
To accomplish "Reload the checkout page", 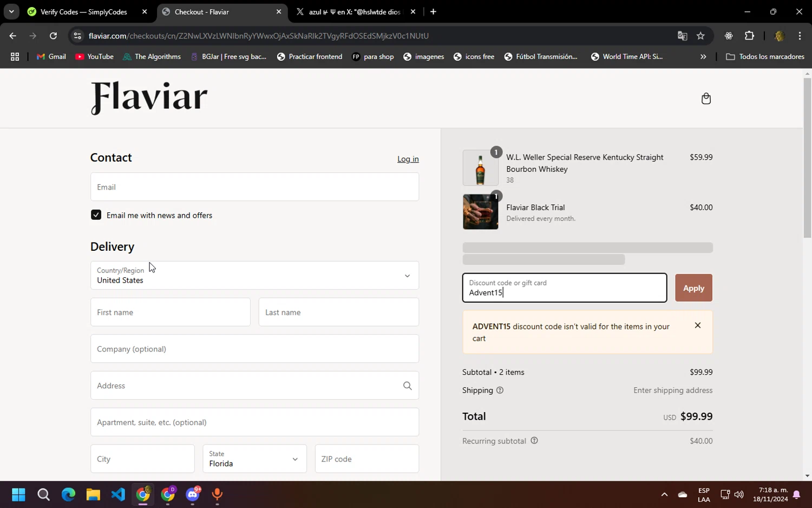I will click(53, 36).
